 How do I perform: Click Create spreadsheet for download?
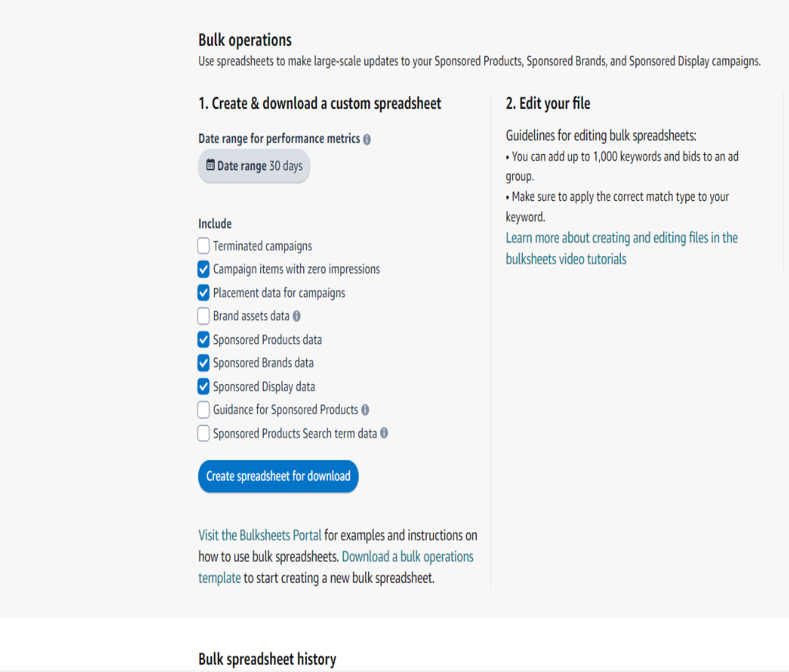click(x=278, y=476)
